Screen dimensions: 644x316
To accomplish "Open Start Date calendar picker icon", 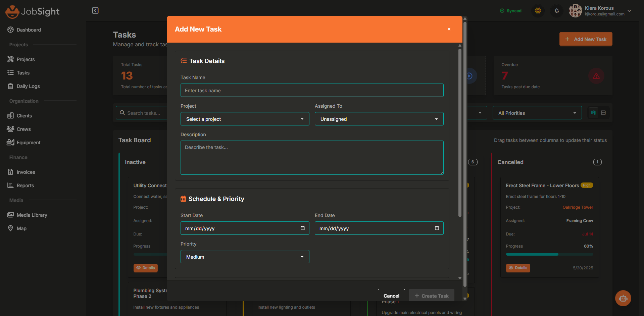I will click(303, 228).
